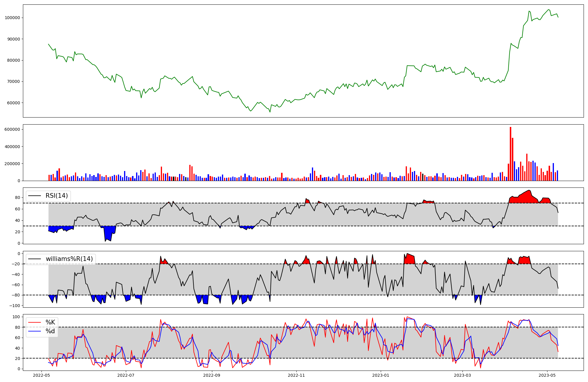Click the 2022-05 x-axis date label

click(41, 375)
